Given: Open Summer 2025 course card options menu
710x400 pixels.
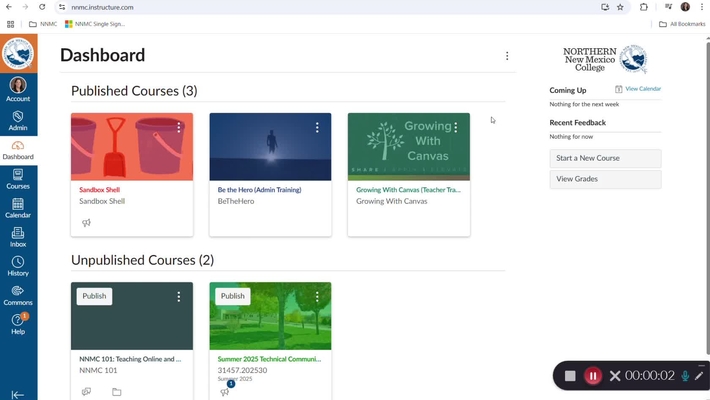Looking at the screenshot, I should click(317, 297).
